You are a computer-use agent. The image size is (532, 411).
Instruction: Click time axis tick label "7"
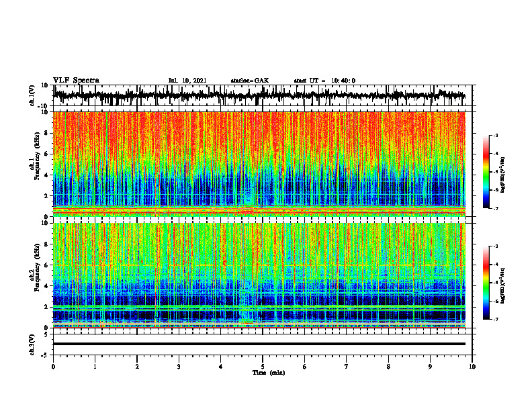click(x=347, y=367)
